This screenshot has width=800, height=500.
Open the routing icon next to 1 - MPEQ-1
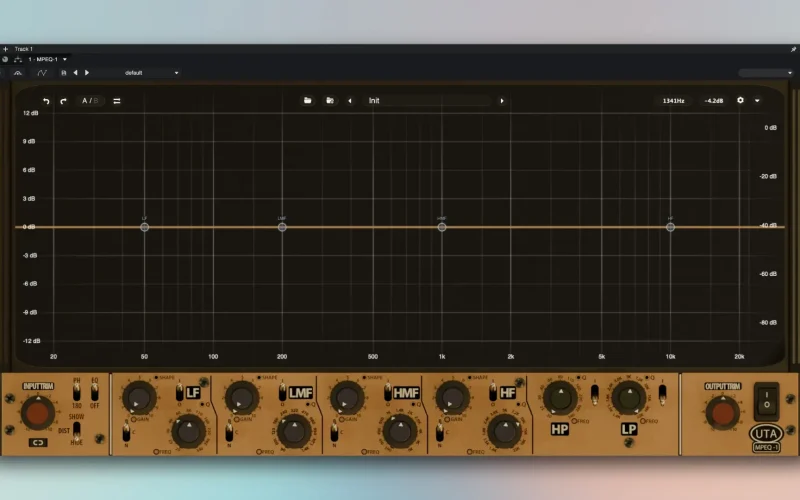[x=18, y=59]
